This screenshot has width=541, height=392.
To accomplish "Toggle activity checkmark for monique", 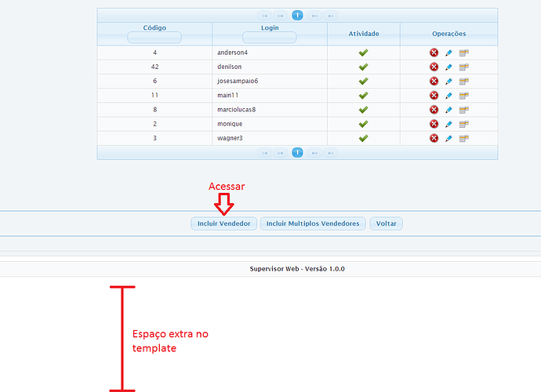I will coord(363,124).
